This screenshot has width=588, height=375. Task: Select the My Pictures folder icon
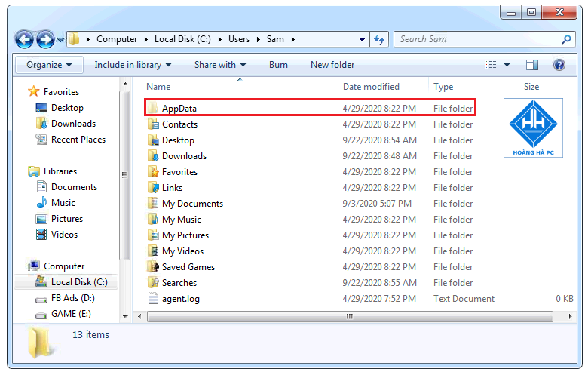click(x=153, y=235)
